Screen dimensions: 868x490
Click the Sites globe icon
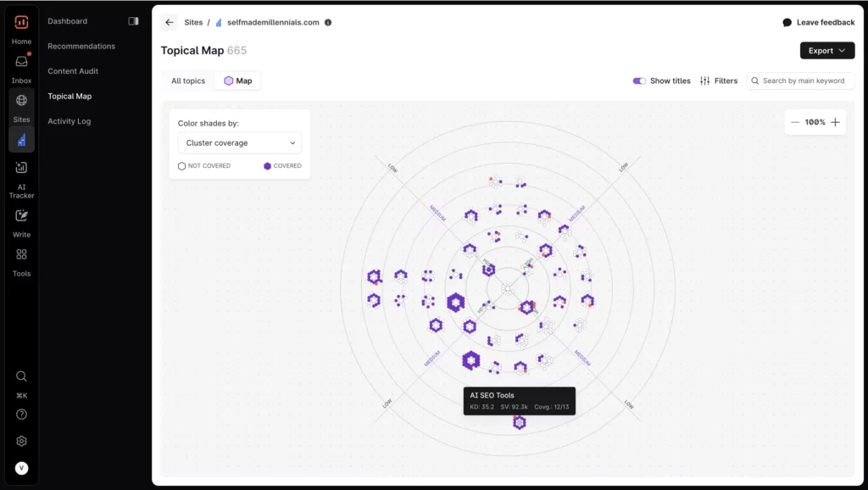(21, 101)
